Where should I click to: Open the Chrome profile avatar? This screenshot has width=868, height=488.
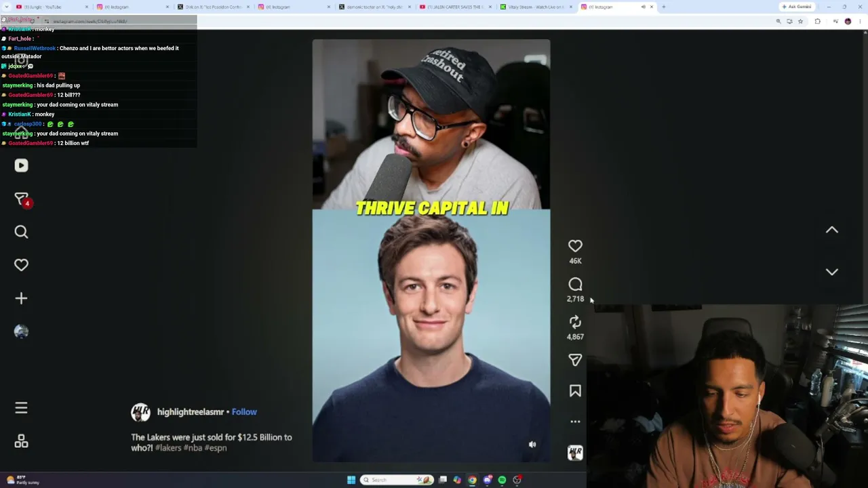coord(848,21)
